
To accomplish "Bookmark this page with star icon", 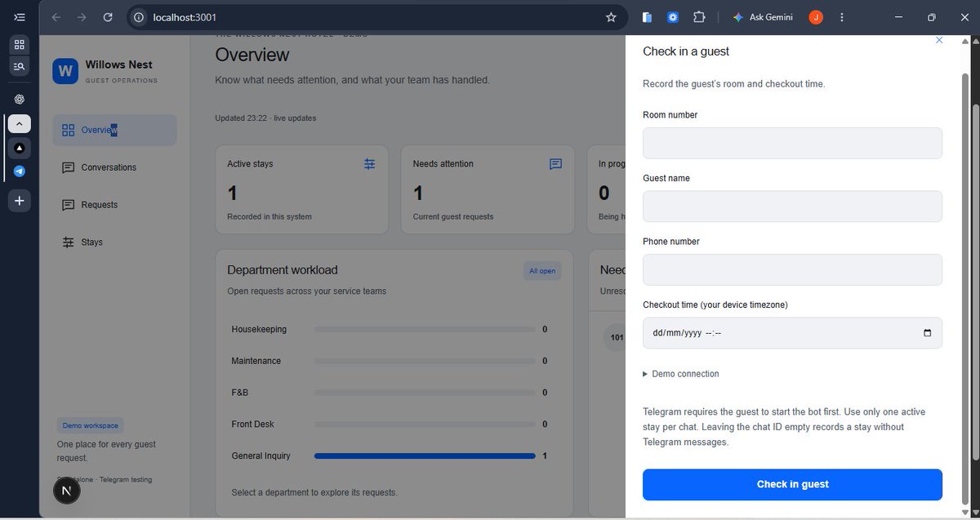I will [611, 17].
